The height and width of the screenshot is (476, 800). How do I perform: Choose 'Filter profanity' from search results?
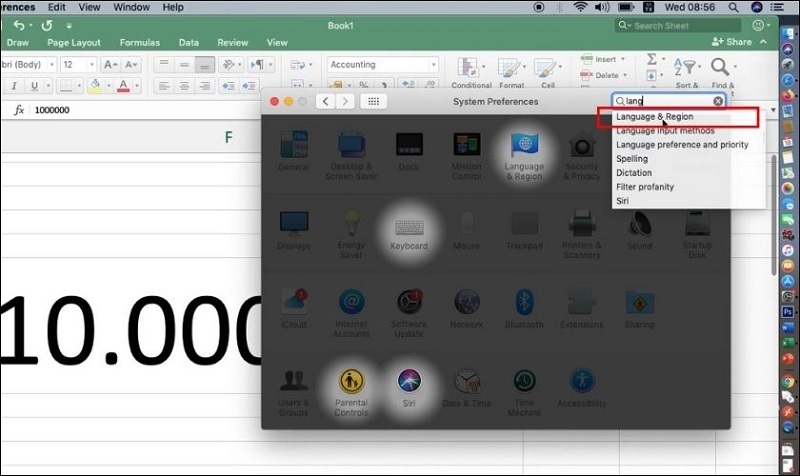[x=645, y=187]
